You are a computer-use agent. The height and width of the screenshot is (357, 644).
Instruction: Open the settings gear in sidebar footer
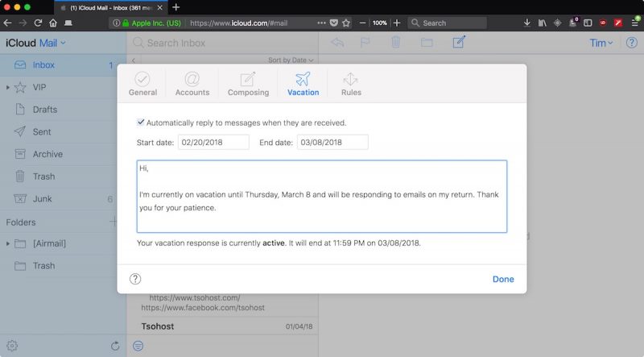click(12, 346)
